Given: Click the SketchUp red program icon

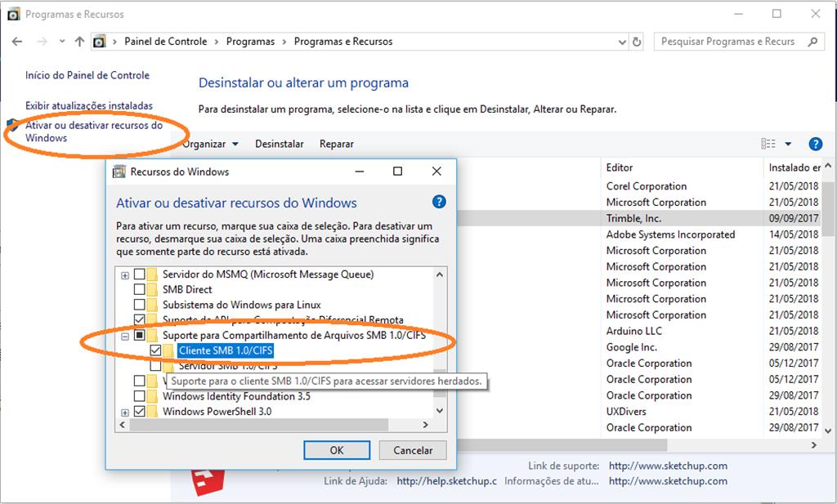Looking at the screenshot, I should [209, 482].
